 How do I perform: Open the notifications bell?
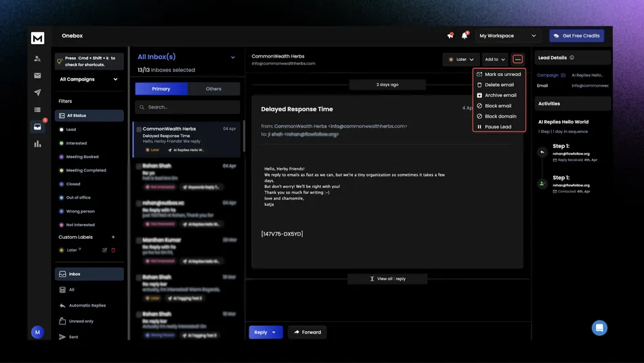[x=464, y=36]
